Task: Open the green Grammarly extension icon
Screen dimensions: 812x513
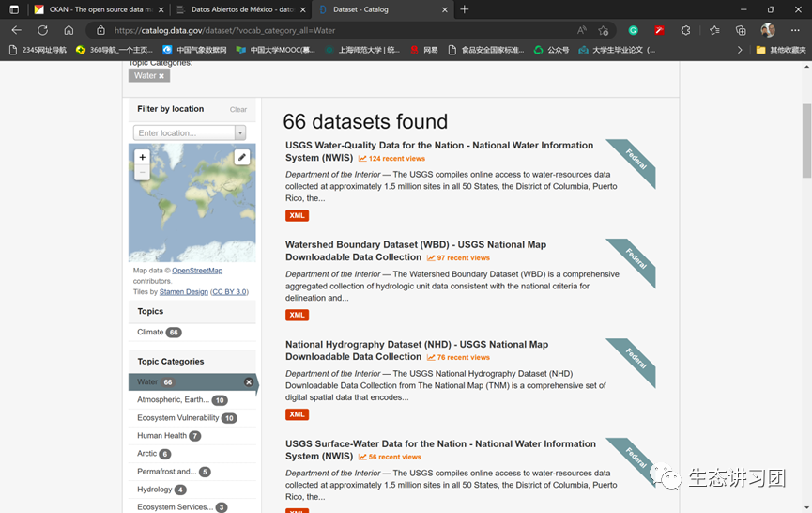Action: (634, 31)
